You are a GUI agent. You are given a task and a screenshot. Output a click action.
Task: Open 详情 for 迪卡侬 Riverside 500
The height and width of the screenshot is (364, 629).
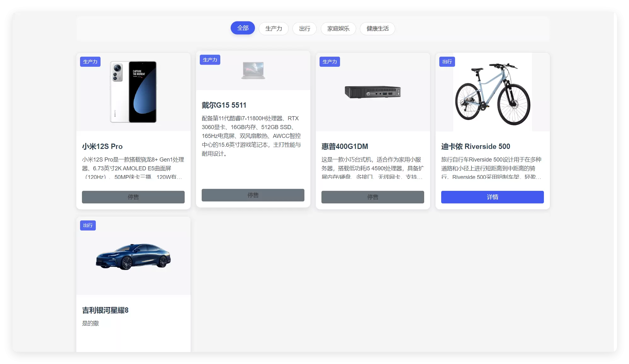[493, 197]
